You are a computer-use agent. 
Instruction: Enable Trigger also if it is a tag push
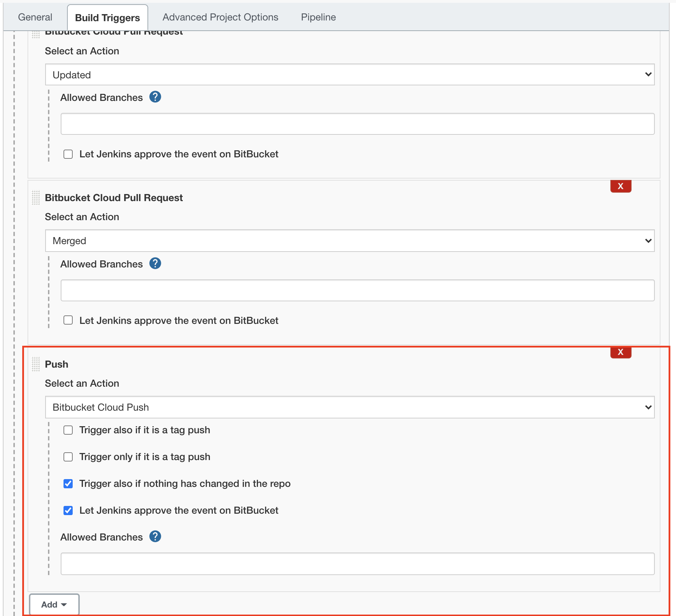(x=68, y=430)
